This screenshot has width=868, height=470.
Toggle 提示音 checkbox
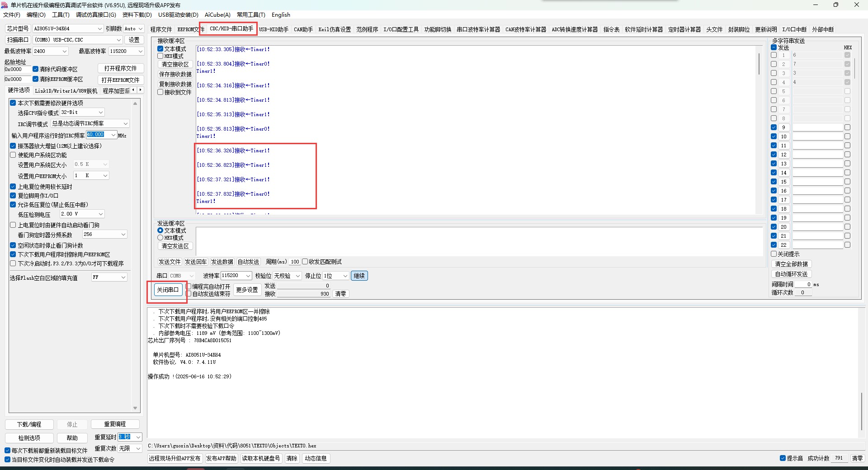click(x=783, y=458)
